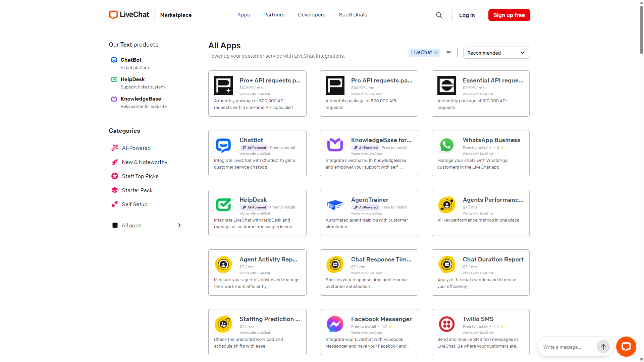Open the Staffing Prediction app icon
The height and width of the screenshot is (362, 644).
coord(223,324)
